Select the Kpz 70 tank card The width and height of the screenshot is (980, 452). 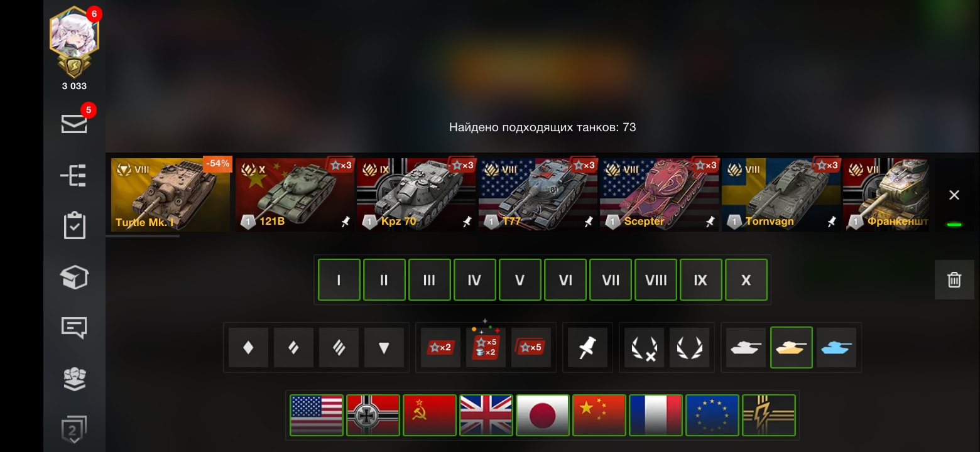tap(415, 195)
